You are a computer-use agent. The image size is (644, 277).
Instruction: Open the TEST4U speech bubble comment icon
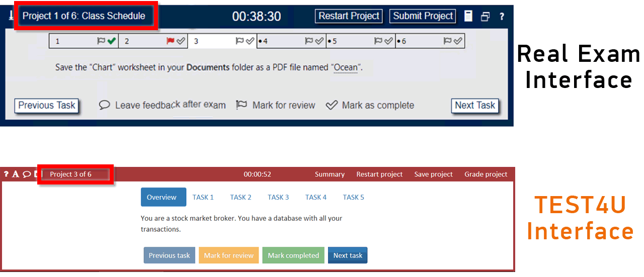27,174
